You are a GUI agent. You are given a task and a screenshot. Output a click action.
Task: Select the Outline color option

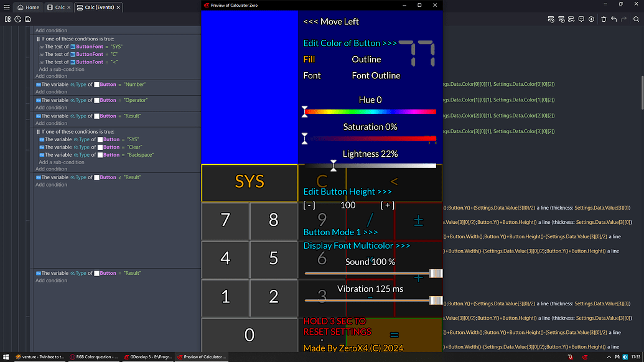pos(366,60)
